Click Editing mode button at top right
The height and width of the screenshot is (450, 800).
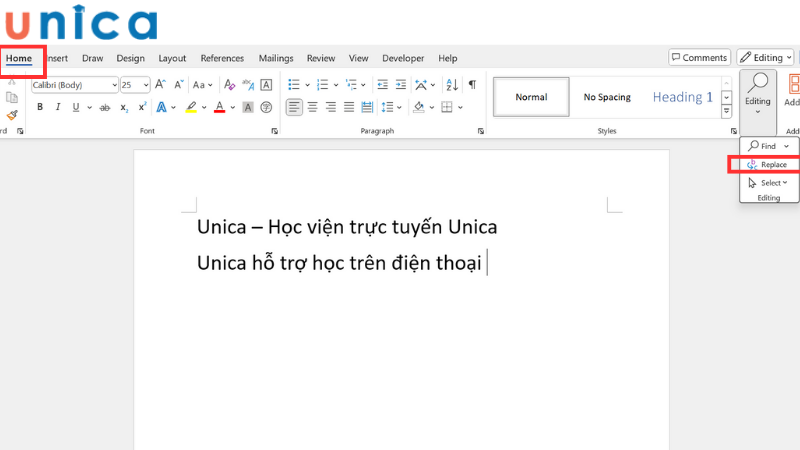pos(765,57)
